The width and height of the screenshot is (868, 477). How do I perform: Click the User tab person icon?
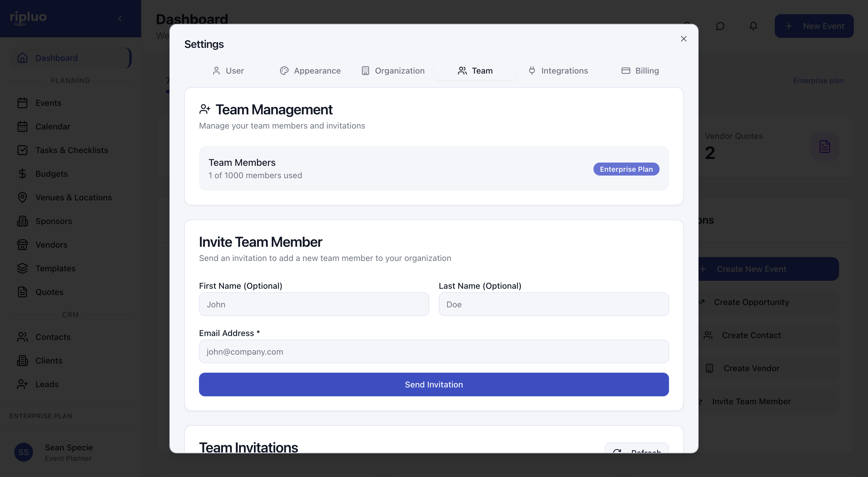[x=216, y=71]
